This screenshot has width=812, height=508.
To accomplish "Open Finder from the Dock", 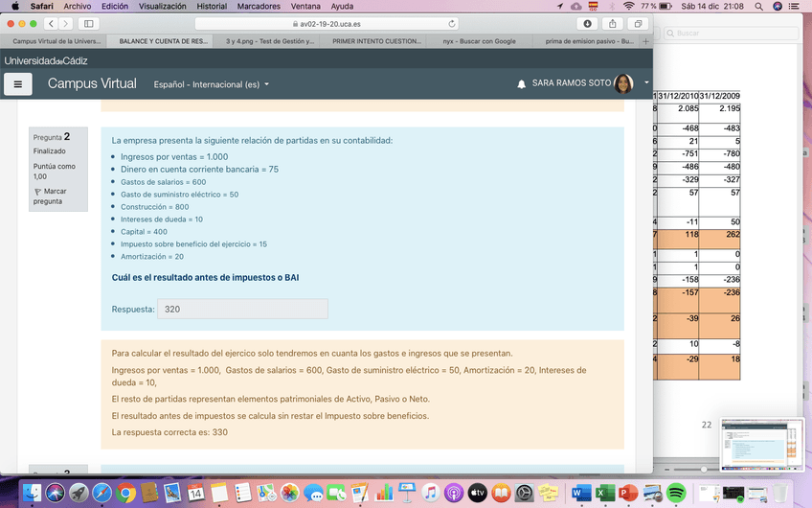I will click(x=33, y=493).
